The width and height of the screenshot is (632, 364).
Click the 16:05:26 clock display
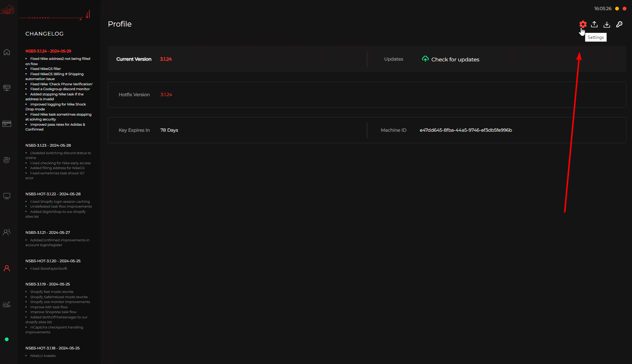point(604,8)
